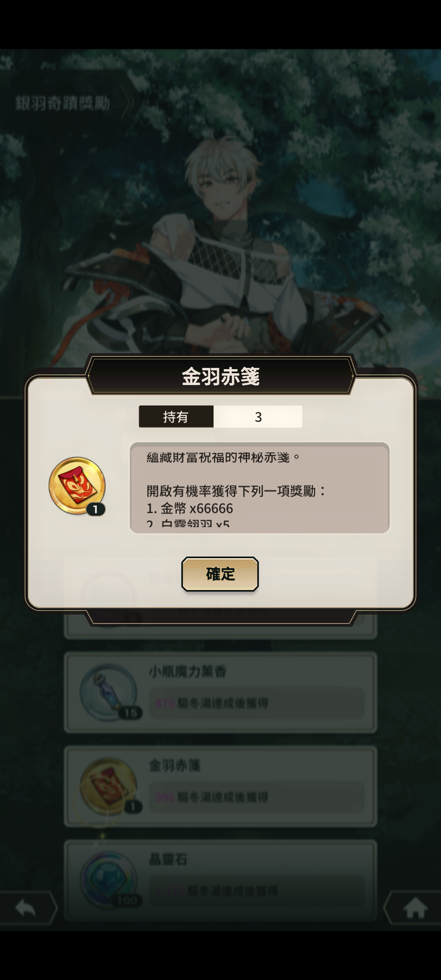Screen dimensions: 441x980
Task: Select the owned count value 3
Action: tap(258, 416)
